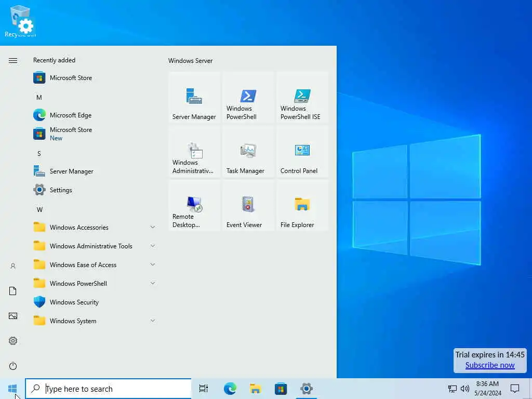Open Settings gear in the Start sidebar

point(13,341)
